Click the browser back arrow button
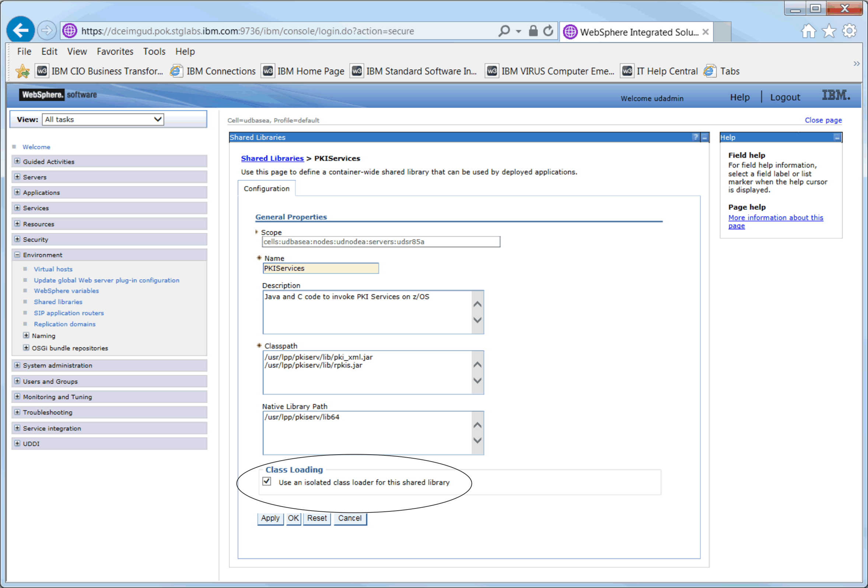 click(21, 30)
